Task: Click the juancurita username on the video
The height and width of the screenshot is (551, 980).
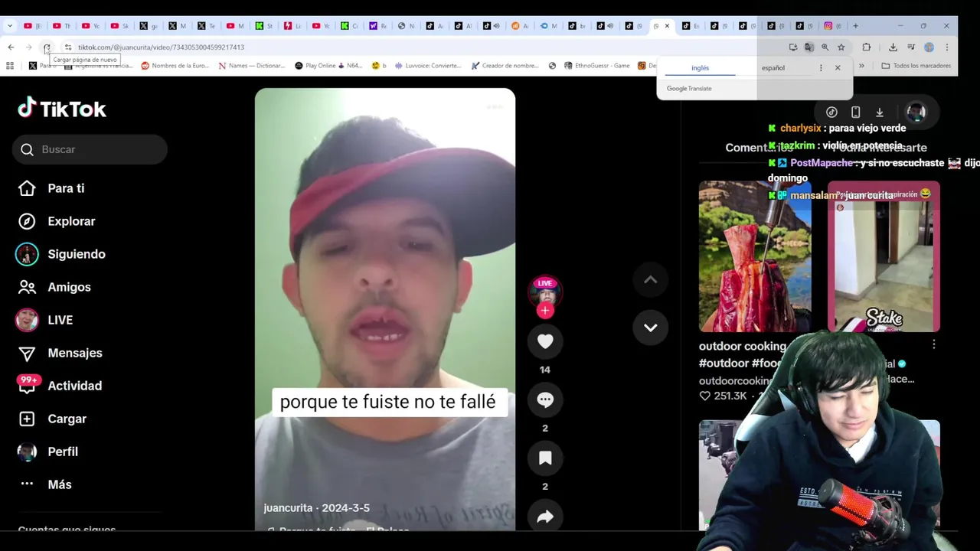Action: (288, 508)
